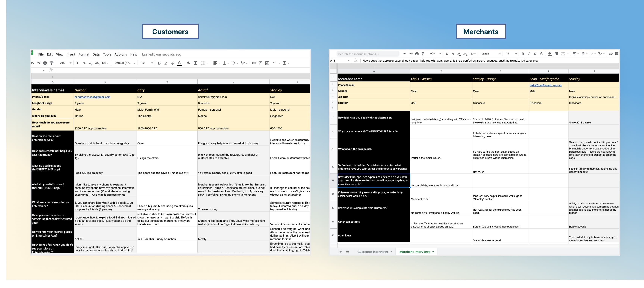Screen dimensions: 644x288
Task: Click m.haroonyousuf@gmail.com email link
Action: point(92,97)
